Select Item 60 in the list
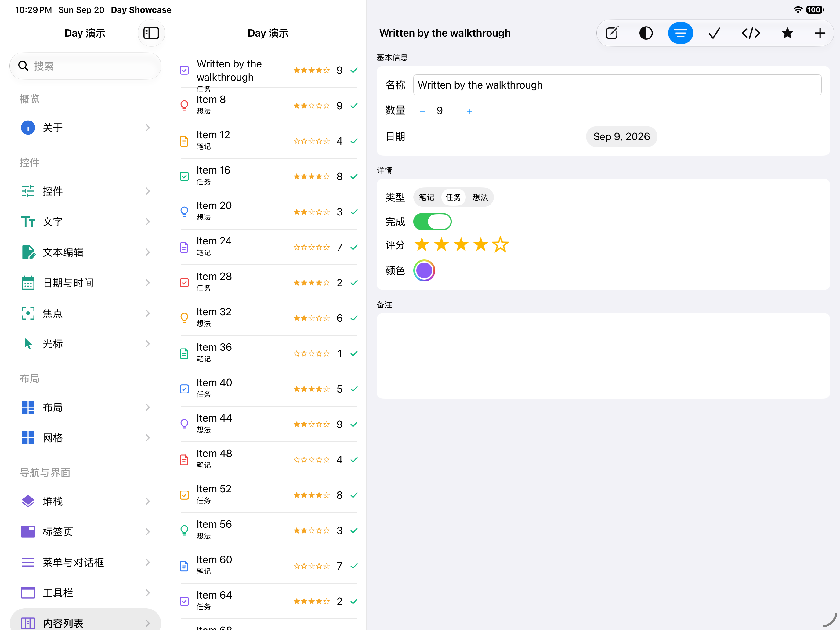840x630 pixels. pos(268,566)
